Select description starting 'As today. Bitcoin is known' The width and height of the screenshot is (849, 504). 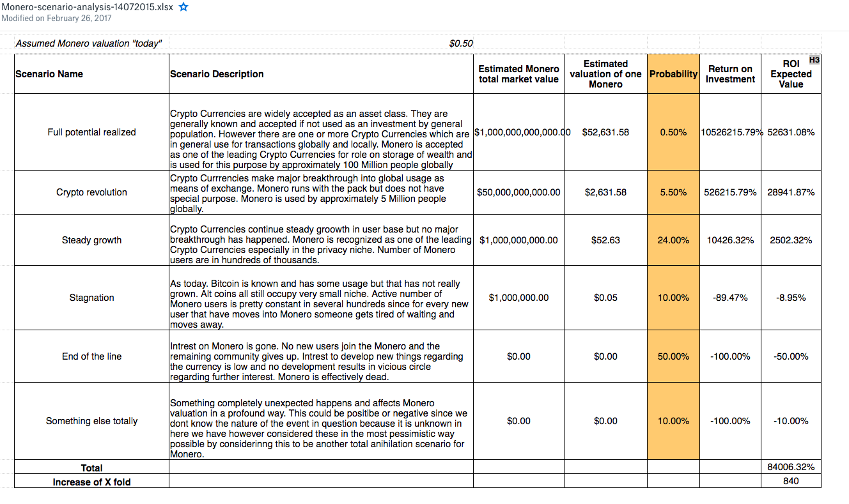point(321,298)
